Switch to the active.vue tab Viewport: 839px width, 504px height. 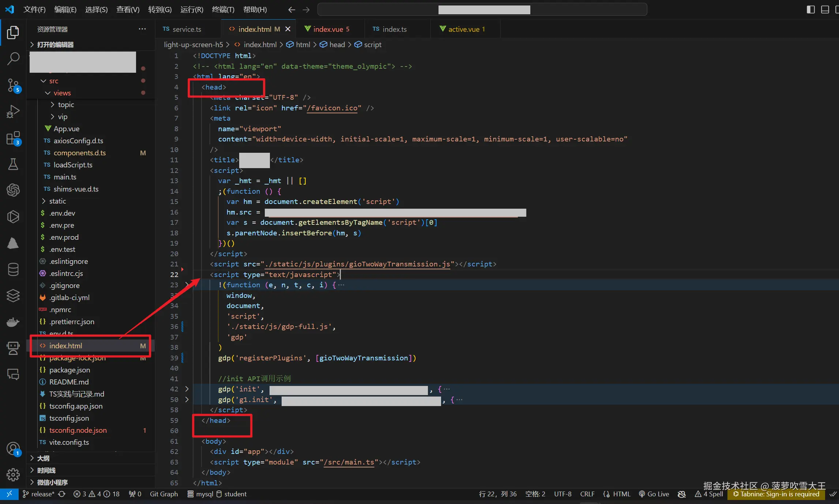[x=463, y=29]
